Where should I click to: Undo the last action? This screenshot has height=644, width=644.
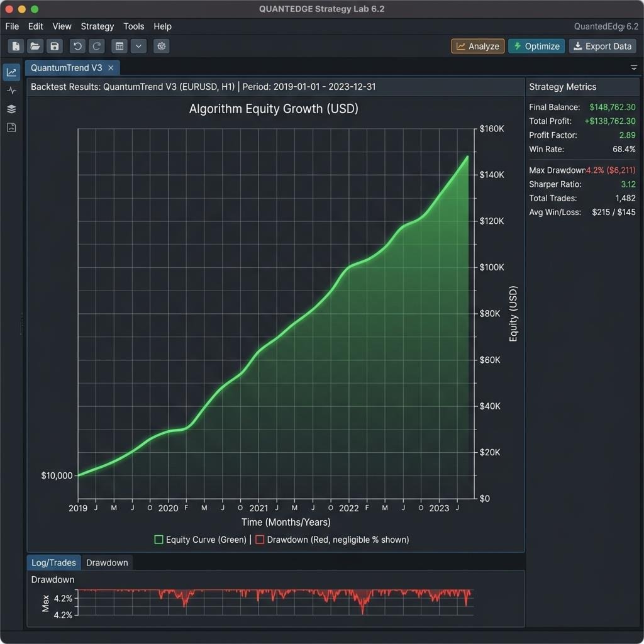[x=77, y=46]
